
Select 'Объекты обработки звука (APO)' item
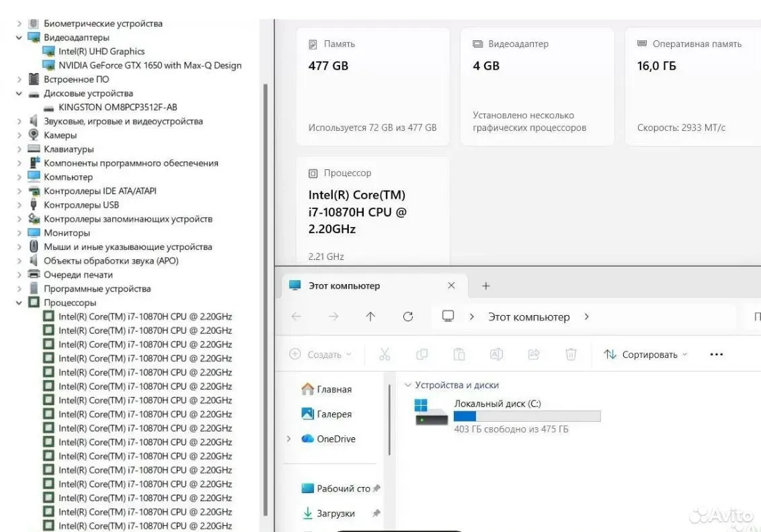(x=111, y=261)
